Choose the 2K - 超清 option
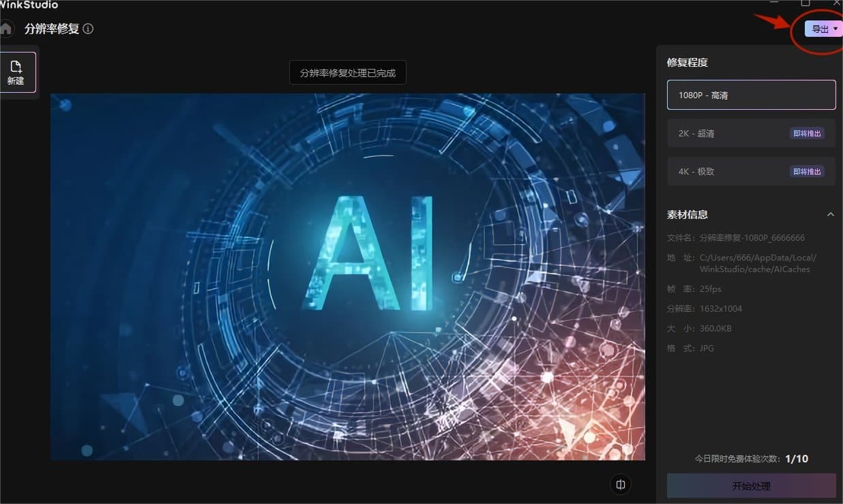This screenshot has height=504, width=843. pos(723,134)
